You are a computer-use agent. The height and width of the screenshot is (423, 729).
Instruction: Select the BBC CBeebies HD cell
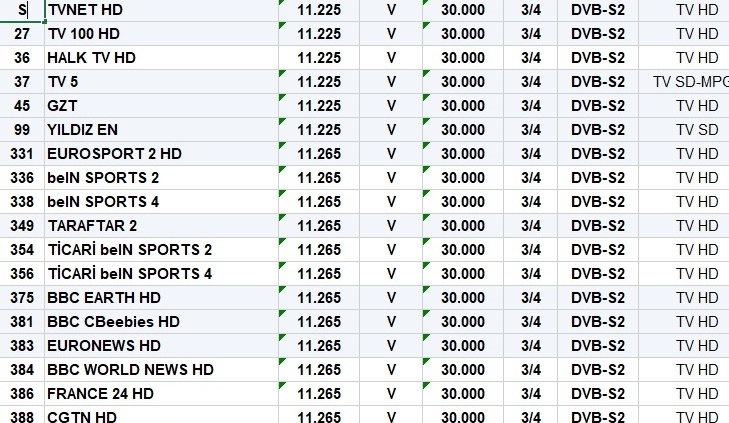(x=162, y=322)
